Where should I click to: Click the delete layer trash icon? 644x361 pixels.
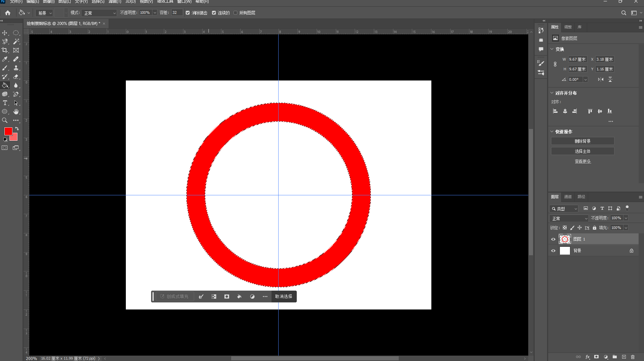(x=633, y=357)
